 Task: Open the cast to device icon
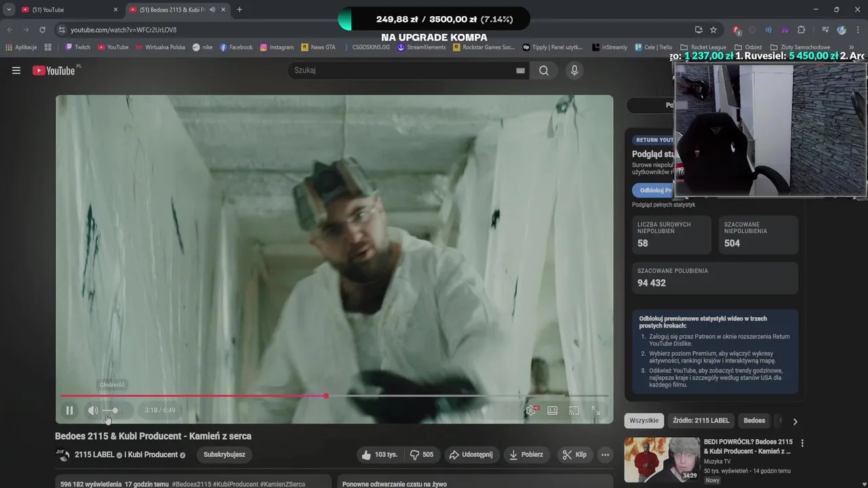coord(574,410)
